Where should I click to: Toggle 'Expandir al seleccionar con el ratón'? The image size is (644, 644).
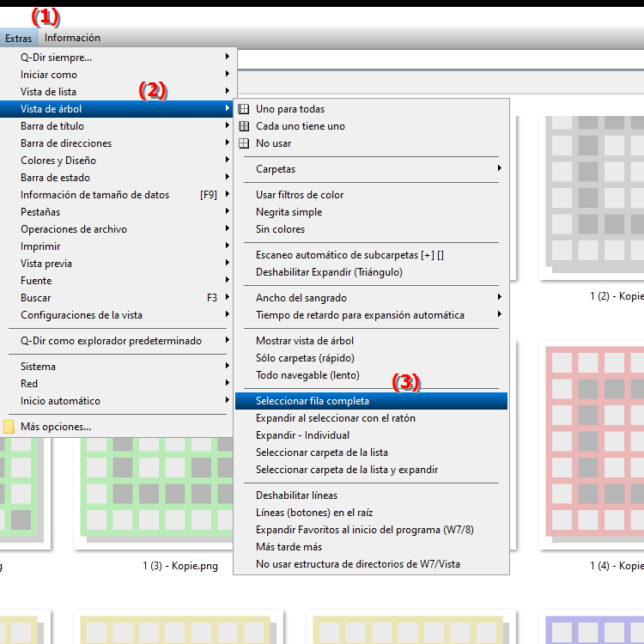click(x=371, y=418)
